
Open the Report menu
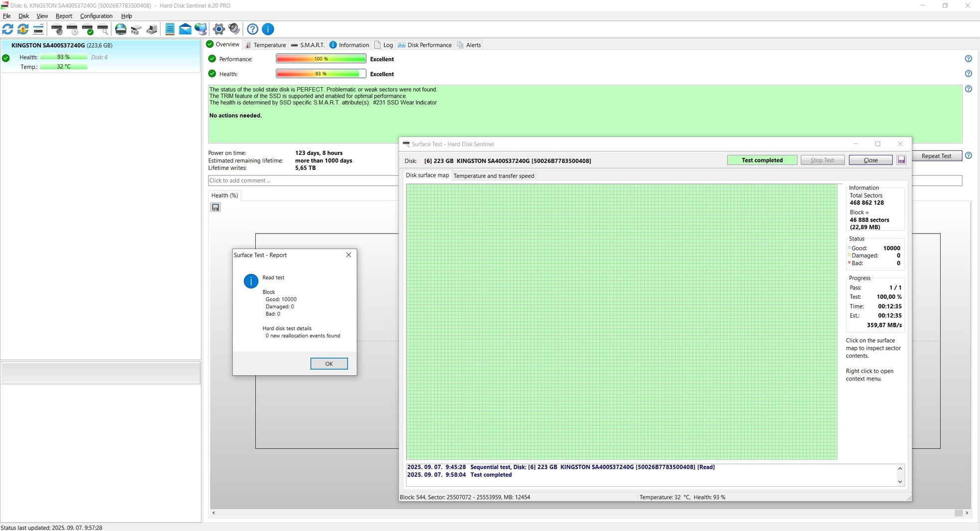coord(64,16)
